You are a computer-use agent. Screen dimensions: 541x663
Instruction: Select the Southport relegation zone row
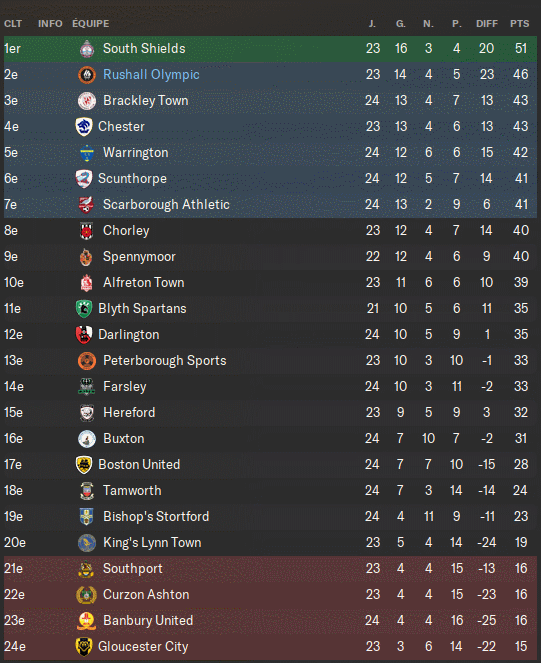pos(270,569)
